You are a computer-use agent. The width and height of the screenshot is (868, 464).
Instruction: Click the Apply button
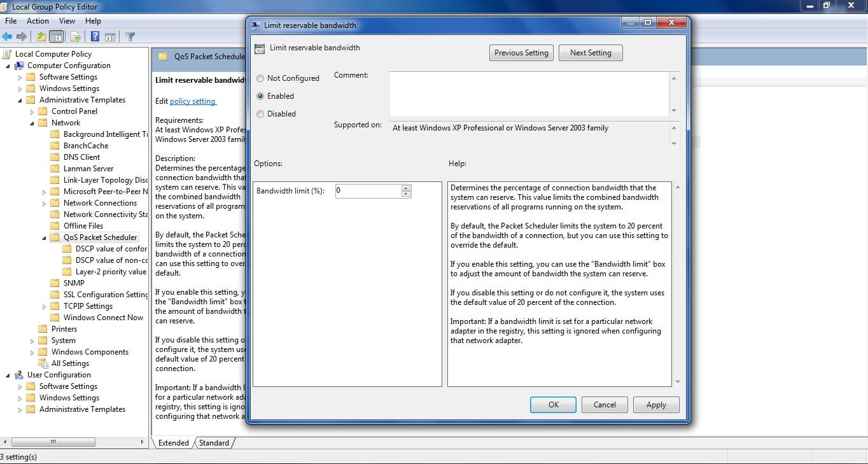[x=655, y=405]
